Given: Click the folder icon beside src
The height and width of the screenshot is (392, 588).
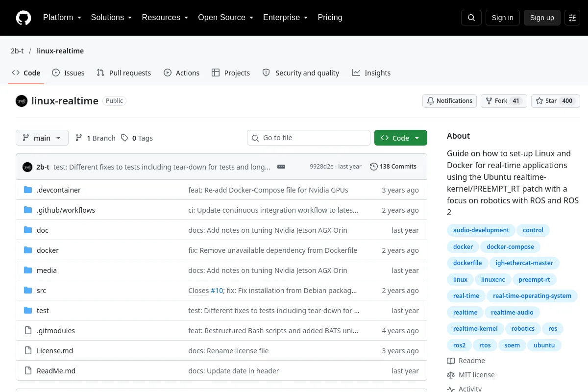Looking at the screenshot, I should pos(28,291).
